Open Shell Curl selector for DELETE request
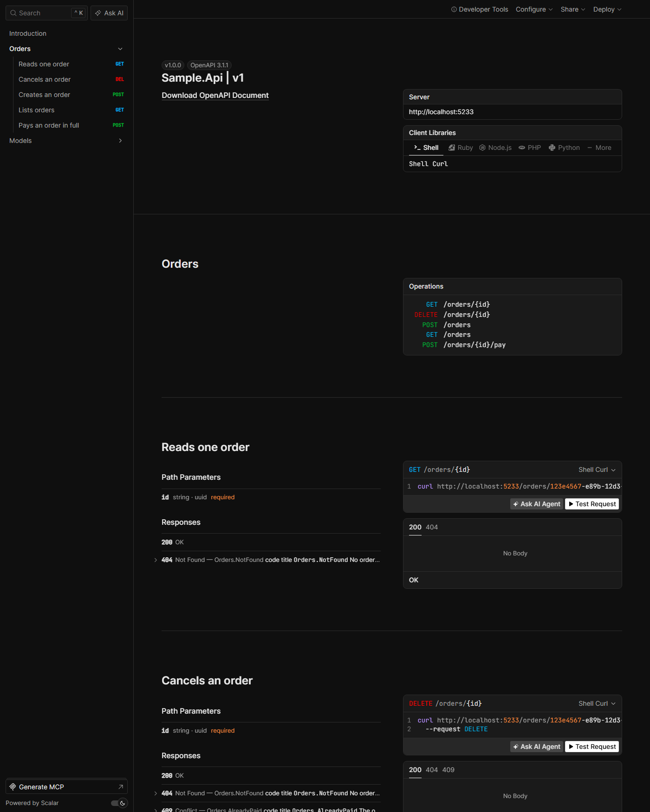This screenshot has height=812, width=650. 597,703
